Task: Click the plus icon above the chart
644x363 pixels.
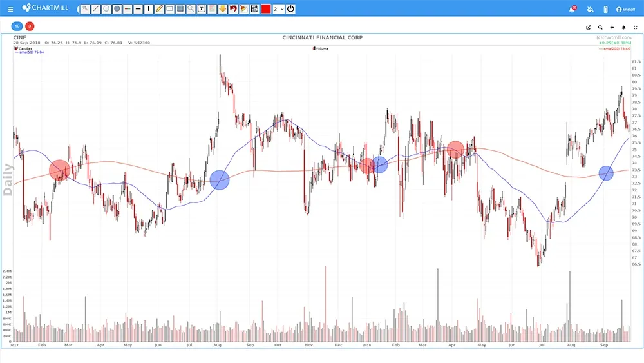Action: [x=612, y=28]
